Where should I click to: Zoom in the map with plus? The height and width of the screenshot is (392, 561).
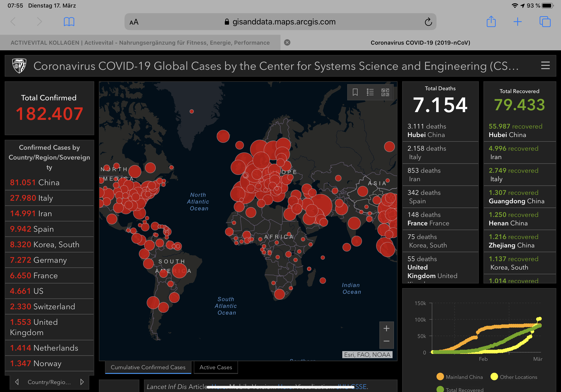pyautogui.click(x=386, y=328)
